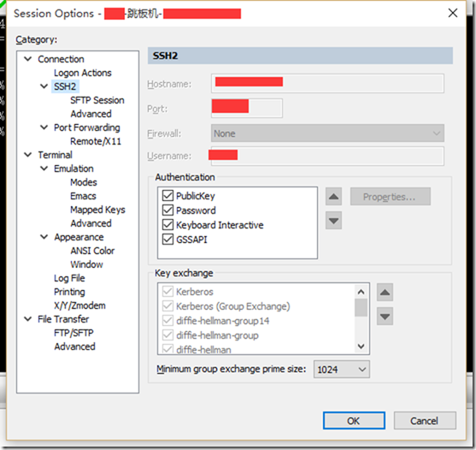
Task: Click key exchange list scroll-up arrow
Action: (361, 292)
